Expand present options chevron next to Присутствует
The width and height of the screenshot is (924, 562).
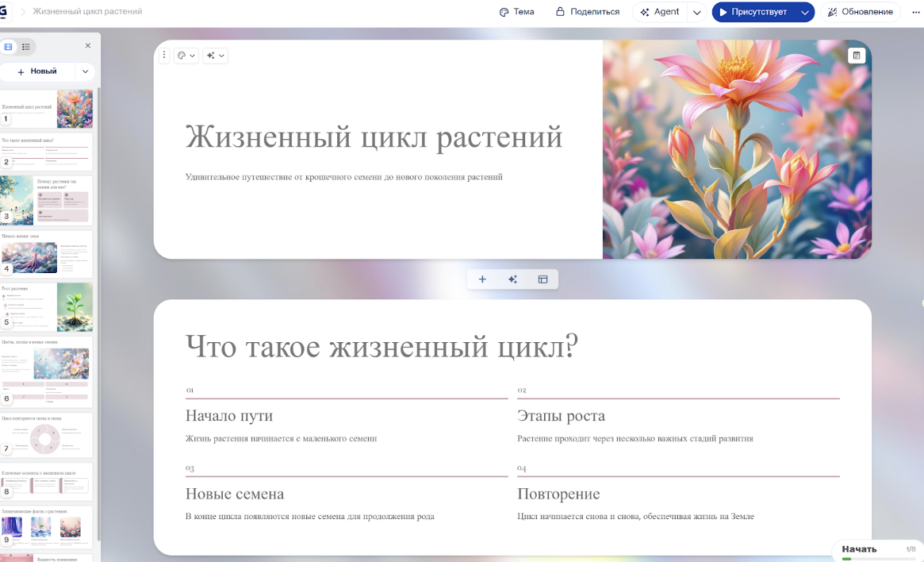(805, 13)
